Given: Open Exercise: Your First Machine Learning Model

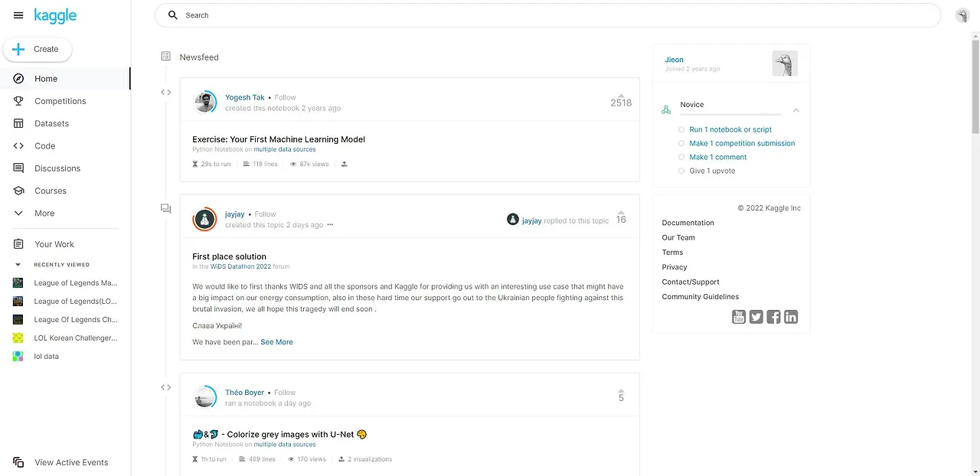Looking at the screenshot, I should (x=279, y=139).
